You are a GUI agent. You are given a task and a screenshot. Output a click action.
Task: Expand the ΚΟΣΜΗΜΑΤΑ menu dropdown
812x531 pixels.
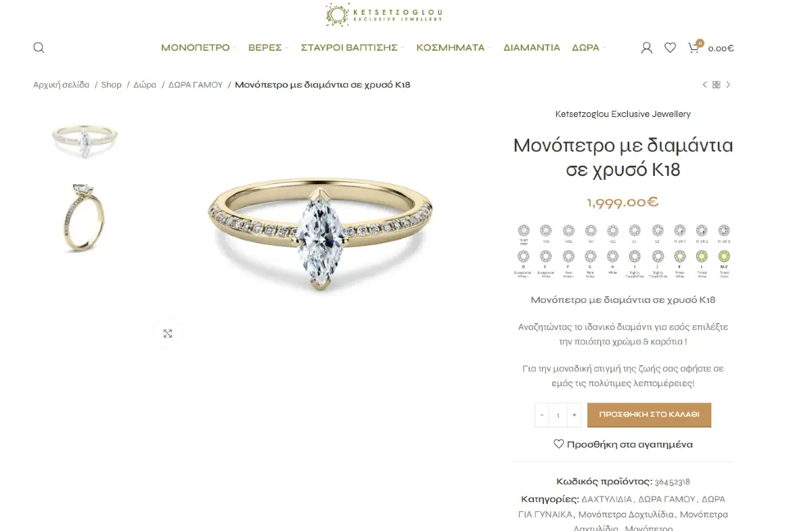(454, 47)
